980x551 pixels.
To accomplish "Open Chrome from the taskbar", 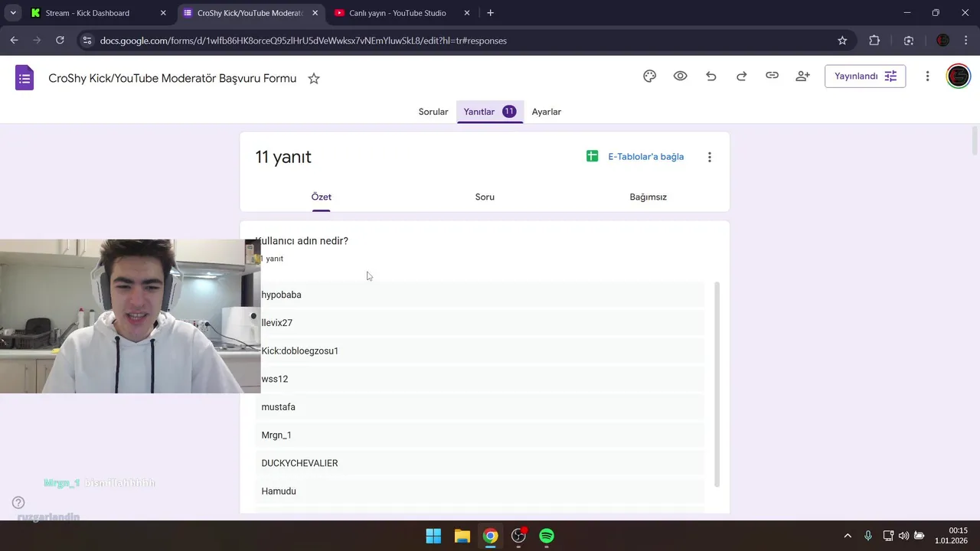I will pos(490,536).
